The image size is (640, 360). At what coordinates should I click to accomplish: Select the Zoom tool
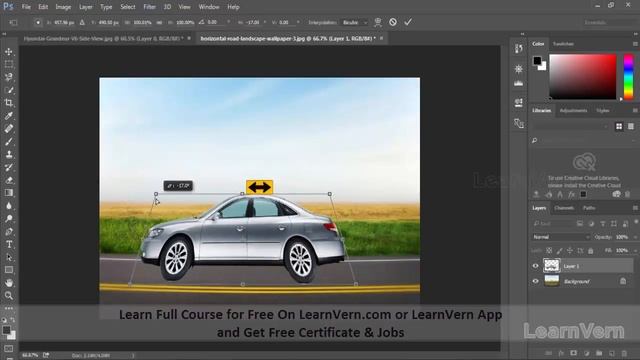pyautogui.click(x=9, y=295)
